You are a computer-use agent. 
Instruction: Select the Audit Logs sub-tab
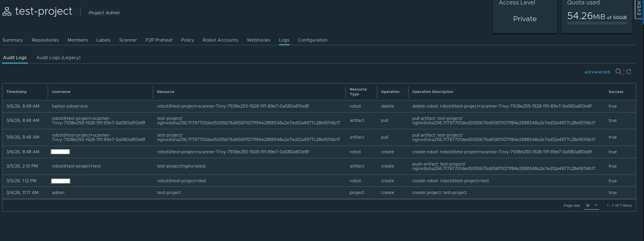click(x=15, y=57)
